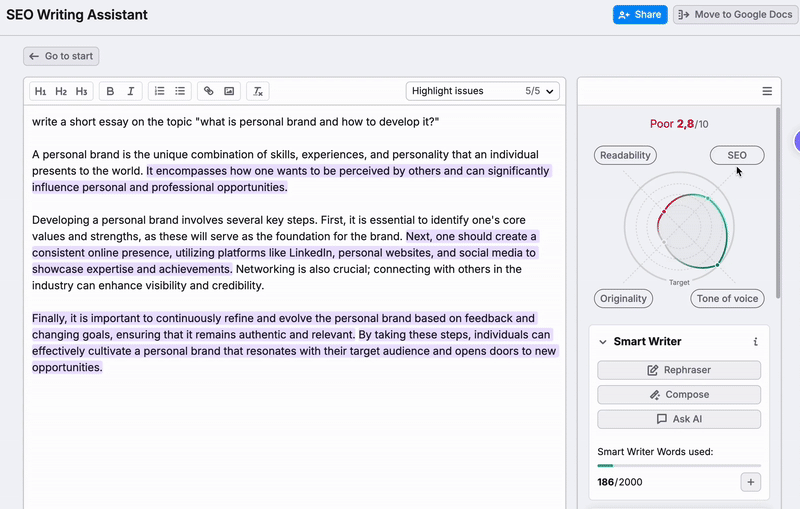
Task: Select the Readability score tab
Action: click(625, 155)
